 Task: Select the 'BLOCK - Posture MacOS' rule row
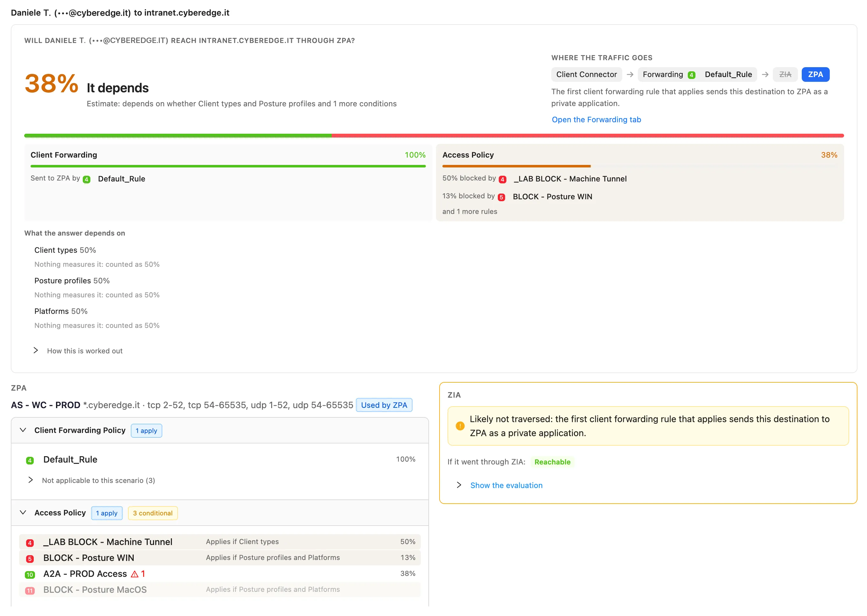pos(220,590)
